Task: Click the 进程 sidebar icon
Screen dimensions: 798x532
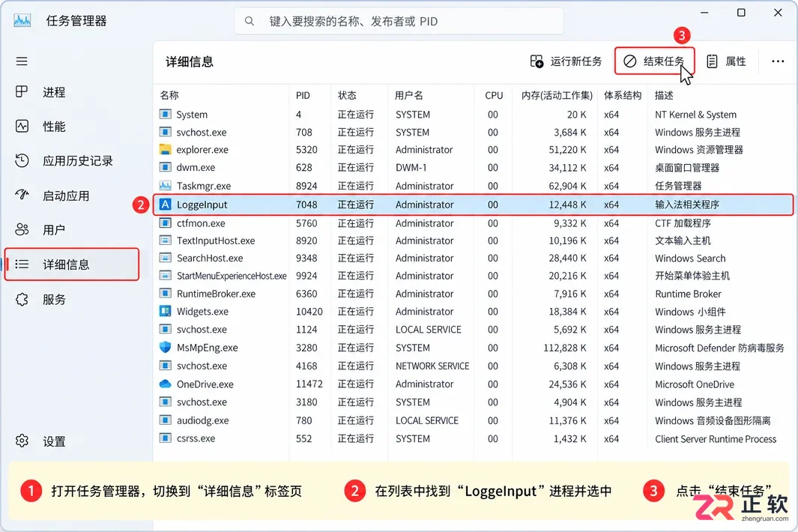Action: [x=22, y=91]
